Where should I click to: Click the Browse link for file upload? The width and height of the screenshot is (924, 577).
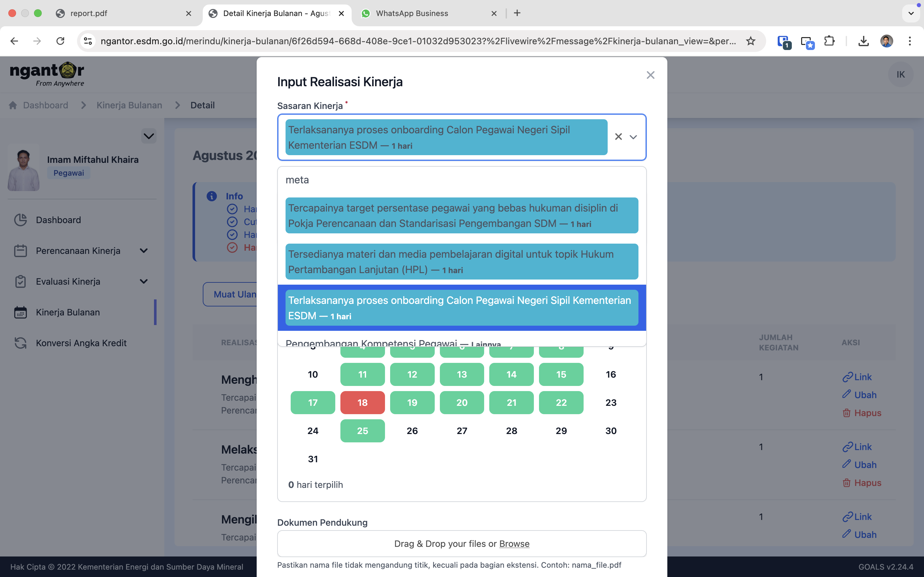(514, 543)
